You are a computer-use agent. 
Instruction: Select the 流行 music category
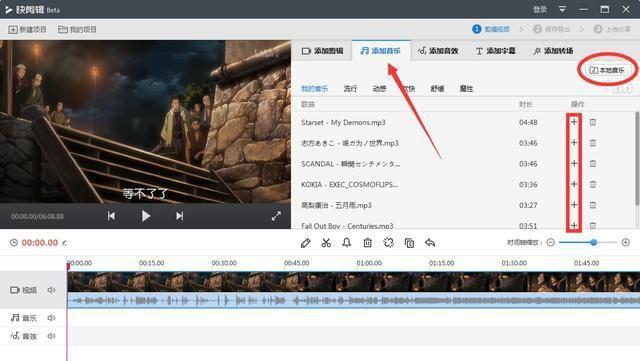[350, 88]
